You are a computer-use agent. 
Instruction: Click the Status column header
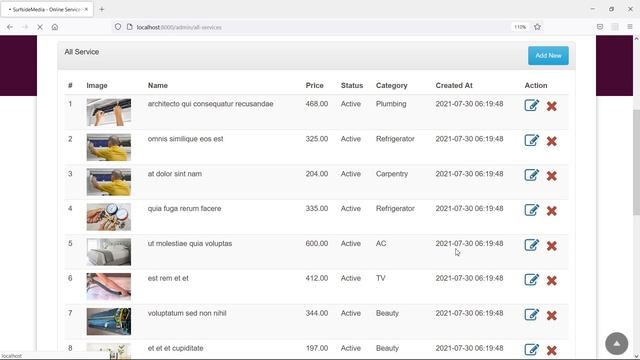(x=352, y=85)
